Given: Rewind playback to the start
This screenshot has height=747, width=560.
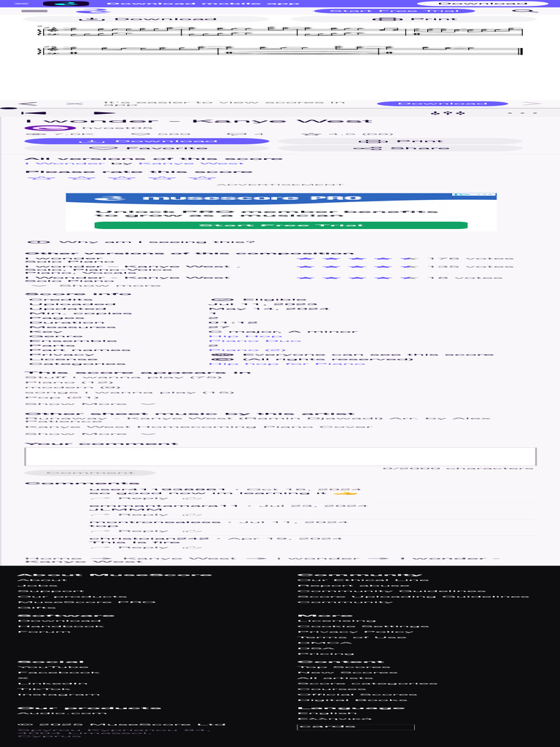Looking at the screenshot, I should [34, 113].
